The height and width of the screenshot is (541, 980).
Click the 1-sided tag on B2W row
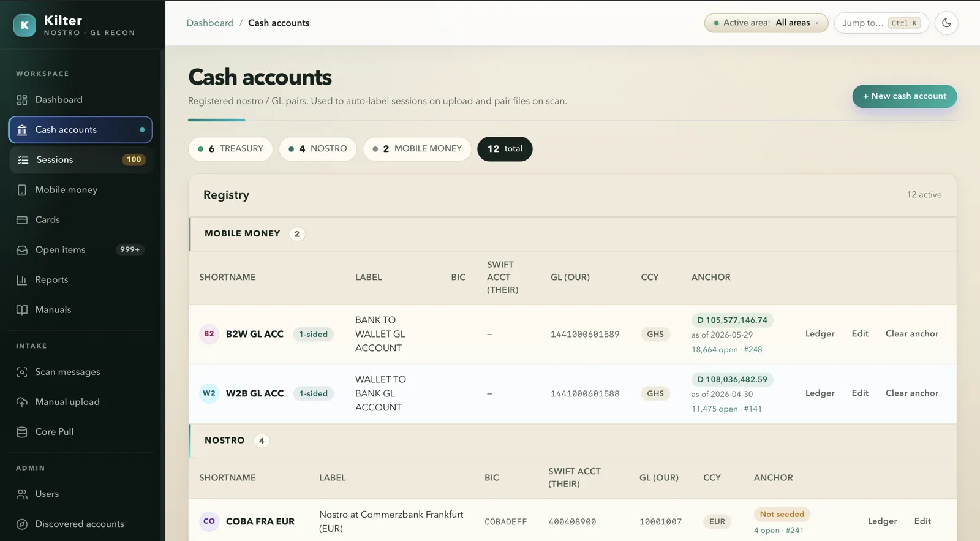click(313, 334)
